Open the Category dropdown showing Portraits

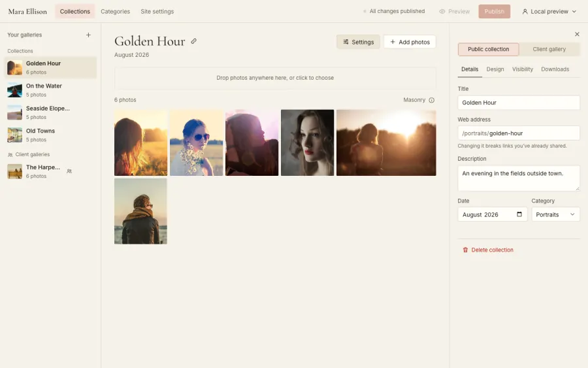click(x=555, y=214)
